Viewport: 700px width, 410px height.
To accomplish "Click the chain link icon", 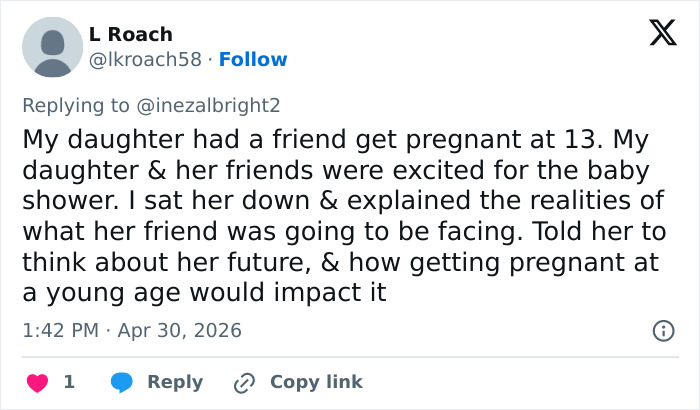I will pyautogui.click(x=244, y=382).
